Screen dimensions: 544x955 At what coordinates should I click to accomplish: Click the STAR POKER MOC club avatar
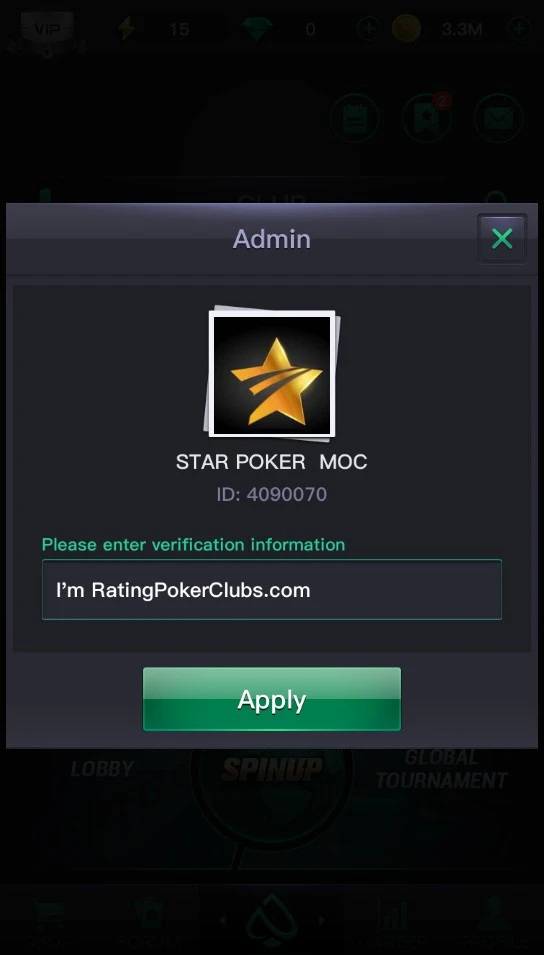coord(272,374)
